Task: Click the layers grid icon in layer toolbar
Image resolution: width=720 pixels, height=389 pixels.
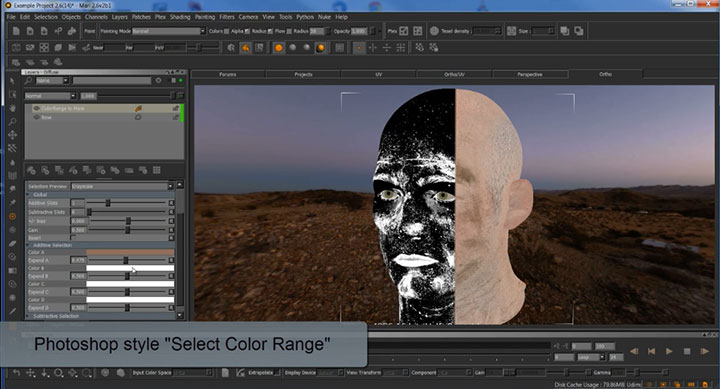Action: [x=157, y=170]
